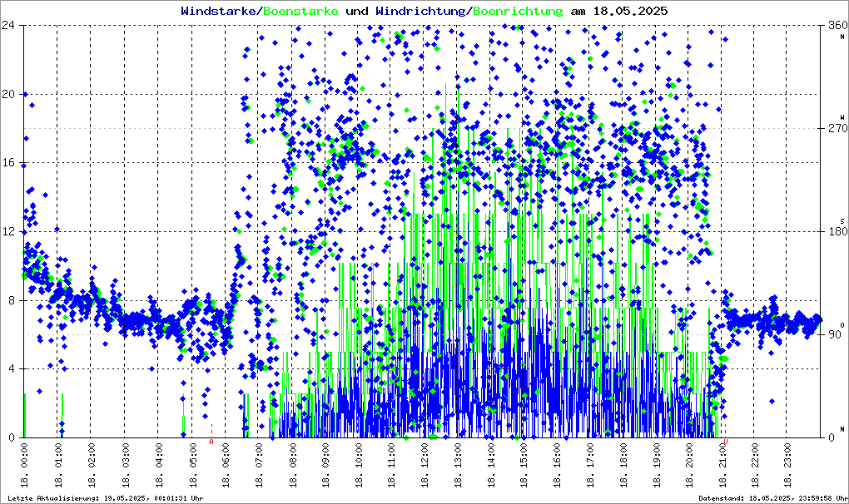This screenshot has height=504, width=849.
Task: Click the time label '18. 13:00'
Action: pyautogui.click(x=458, y=464)
